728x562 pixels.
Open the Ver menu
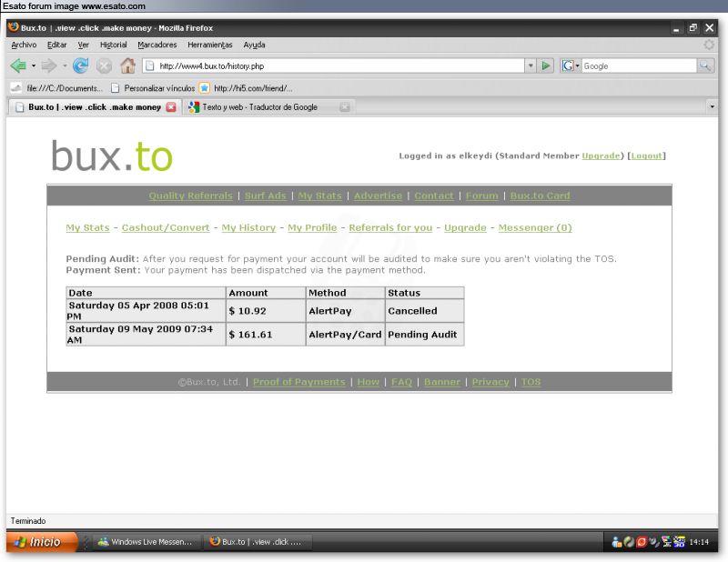coord(83,45)
